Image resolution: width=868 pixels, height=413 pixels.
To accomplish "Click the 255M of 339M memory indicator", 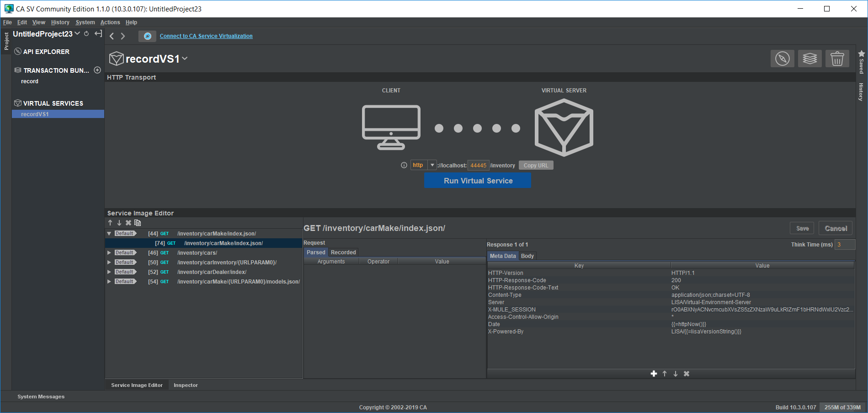I will [842, 407].
